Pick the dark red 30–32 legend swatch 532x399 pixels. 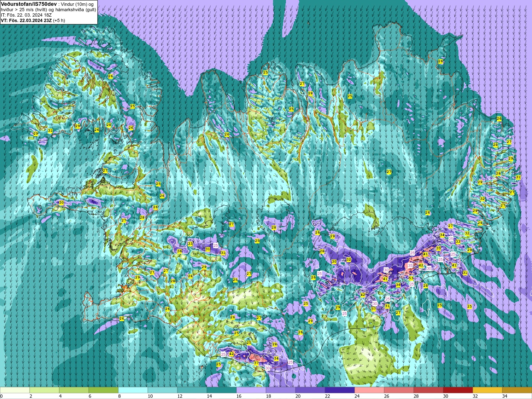click(458, 390)
